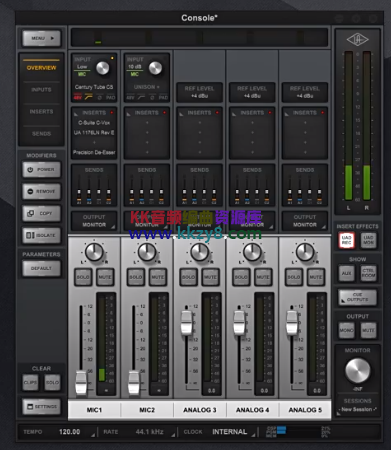Click the ANALOG 3 inserts record indicator
Screen dimensions: 391x450
(217, 113)
